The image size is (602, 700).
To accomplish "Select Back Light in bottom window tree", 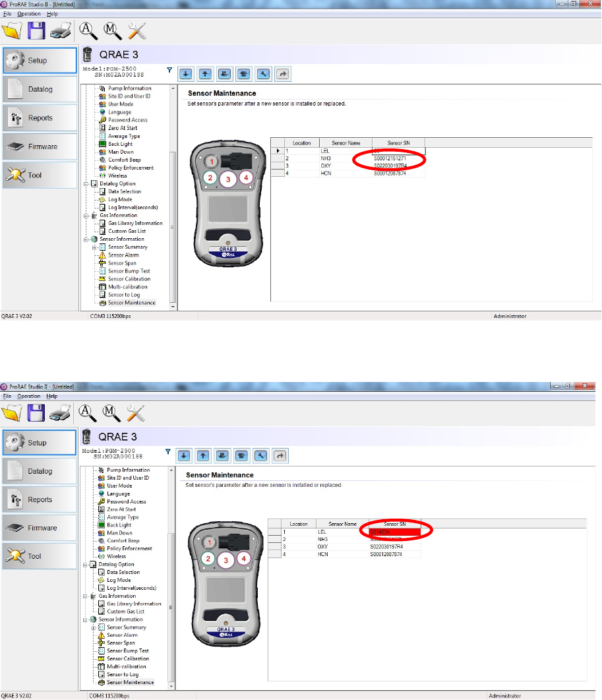I will pos(119,525).
